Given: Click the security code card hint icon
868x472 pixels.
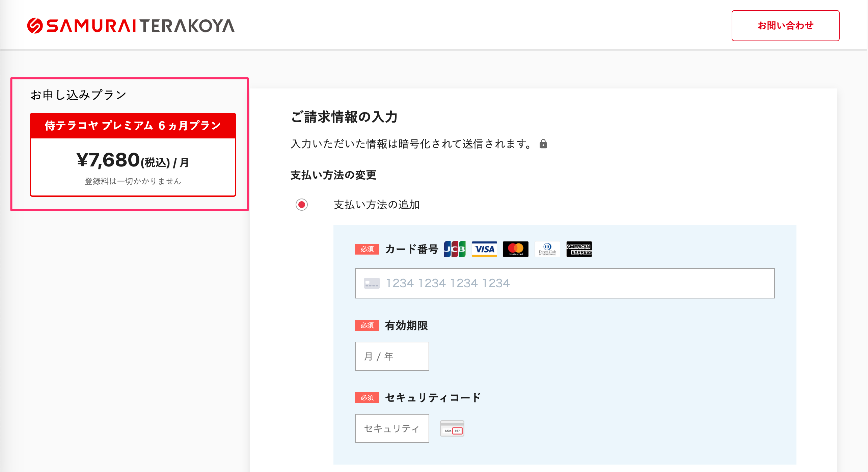Looking at the screenshot, I should 452,428.
